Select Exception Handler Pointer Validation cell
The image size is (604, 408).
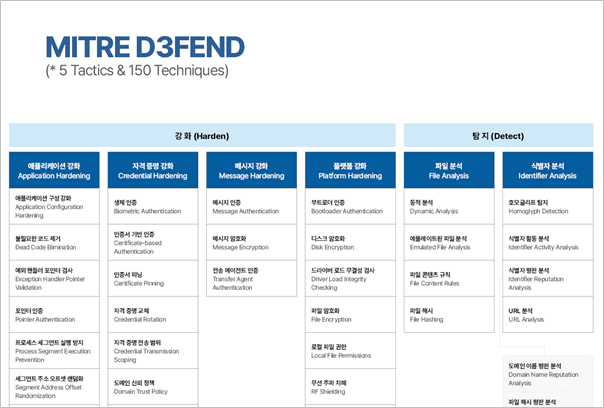coord(54,279)
